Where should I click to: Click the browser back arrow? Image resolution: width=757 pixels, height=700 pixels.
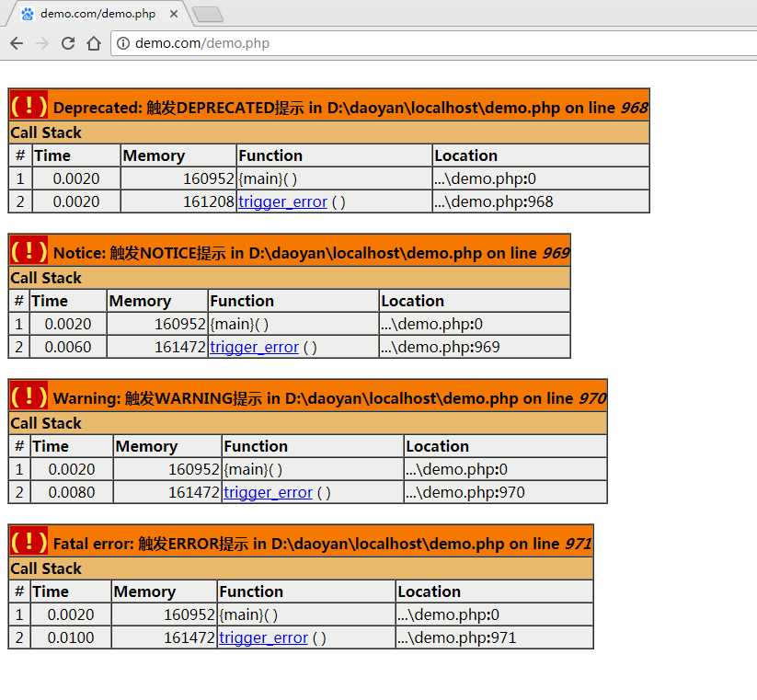pyautogui.click(x=17, y=43)
